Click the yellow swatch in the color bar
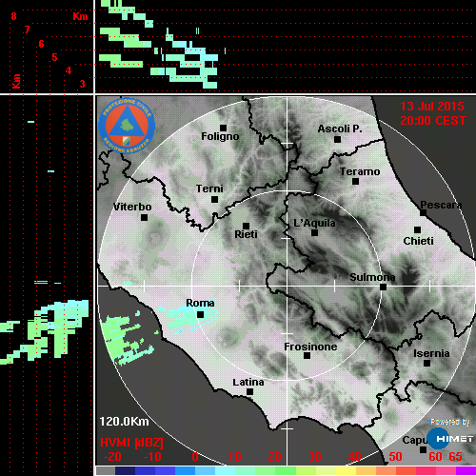The width and height of the screenshot is (476, 476). point(346,470)
